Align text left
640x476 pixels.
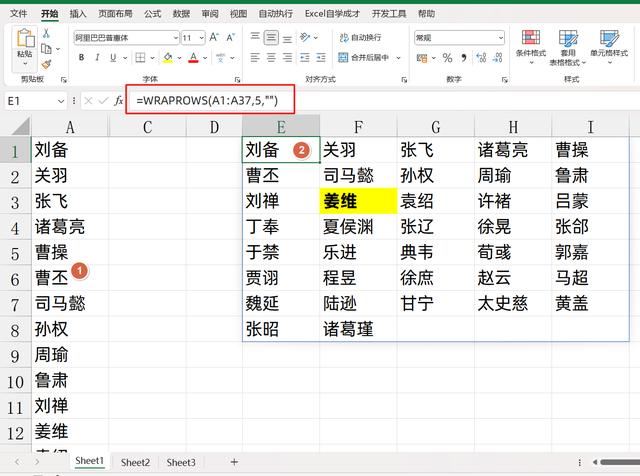(x=255, y=58)
